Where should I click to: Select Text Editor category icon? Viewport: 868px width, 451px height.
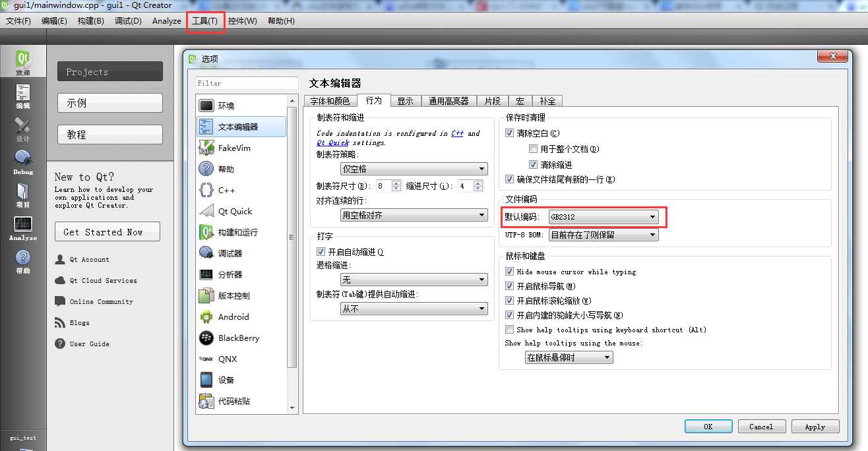[x=206, y=127]
